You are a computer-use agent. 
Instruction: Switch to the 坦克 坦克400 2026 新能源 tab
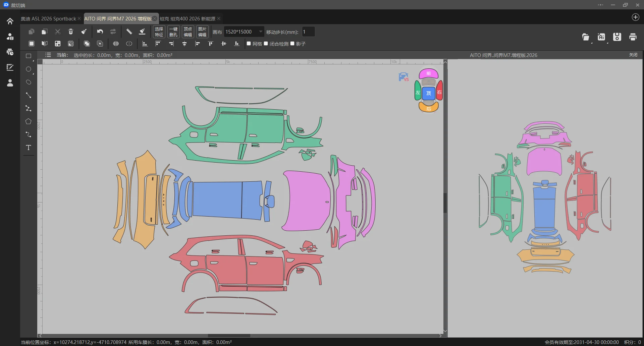click(187, 19)
